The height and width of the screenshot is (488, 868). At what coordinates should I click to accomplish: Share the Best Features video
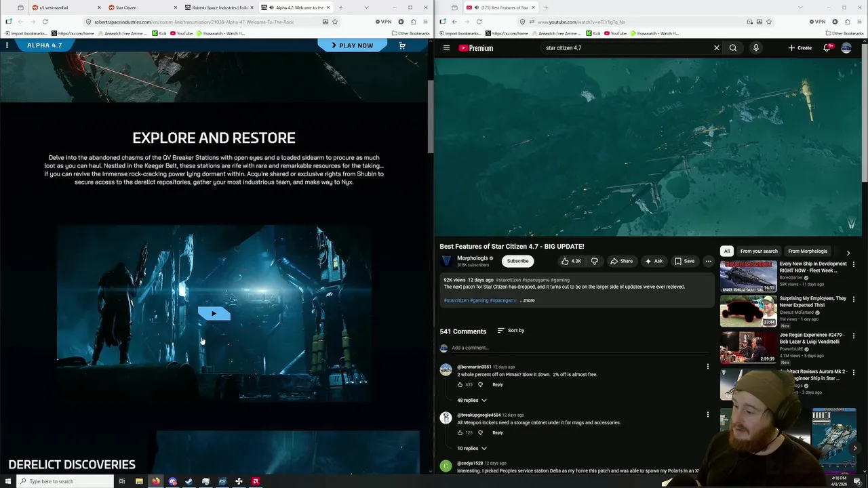point(621,261)
